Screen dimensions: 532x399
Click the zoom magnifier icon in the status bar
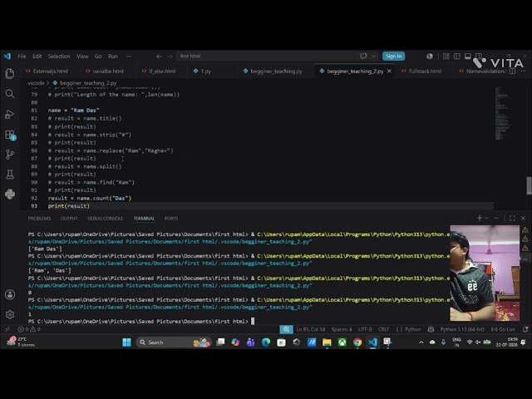pyautogui.click(x=286, y=329)
